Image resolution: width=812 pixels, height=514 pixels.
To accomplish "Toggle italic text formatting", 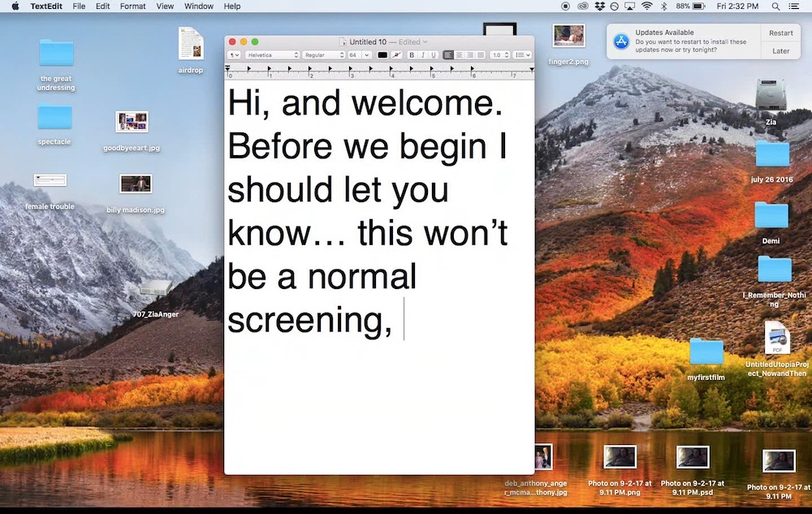I will click(422, 55).
